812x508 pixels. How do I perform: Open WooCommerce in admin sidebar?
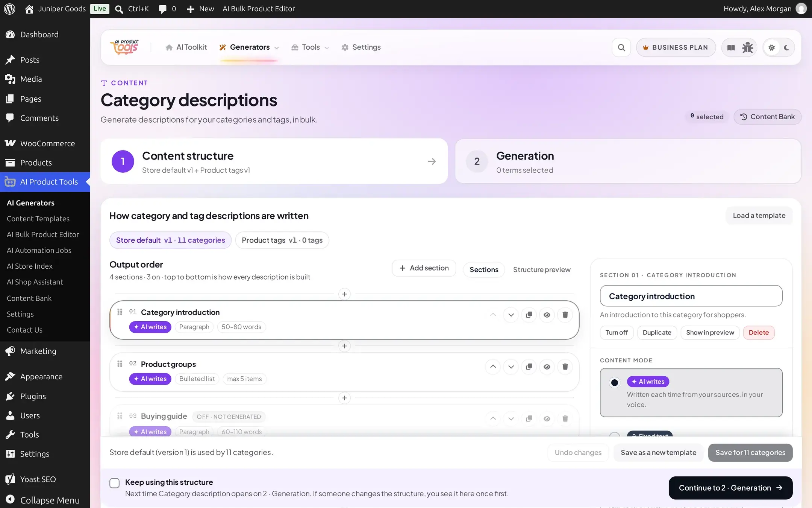coord(45,143)
